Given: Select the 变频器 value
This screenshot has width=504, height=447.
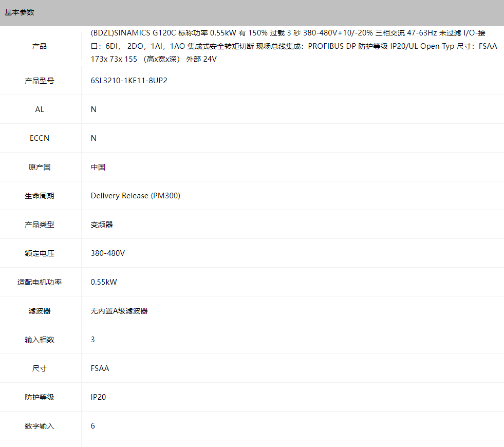Looking at the screenshot, I should click(102, 225).
